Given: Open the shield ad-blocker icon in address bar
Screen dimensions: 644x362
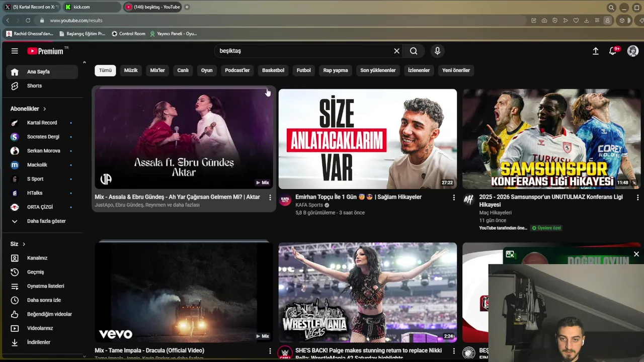Looking at the screenshot, I should tap(555, 21).
